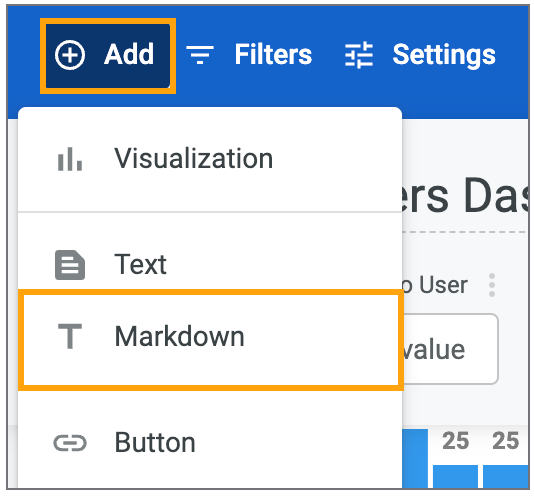This screenshot has width=534, height=496.
Task: Click the first bar labeled 25
Action: [455, 477]
